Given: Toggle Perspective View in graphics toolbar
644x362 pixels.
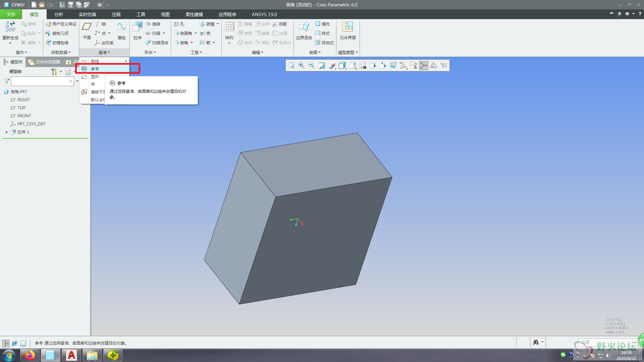Looking at the screenshot, I should 393,65.
